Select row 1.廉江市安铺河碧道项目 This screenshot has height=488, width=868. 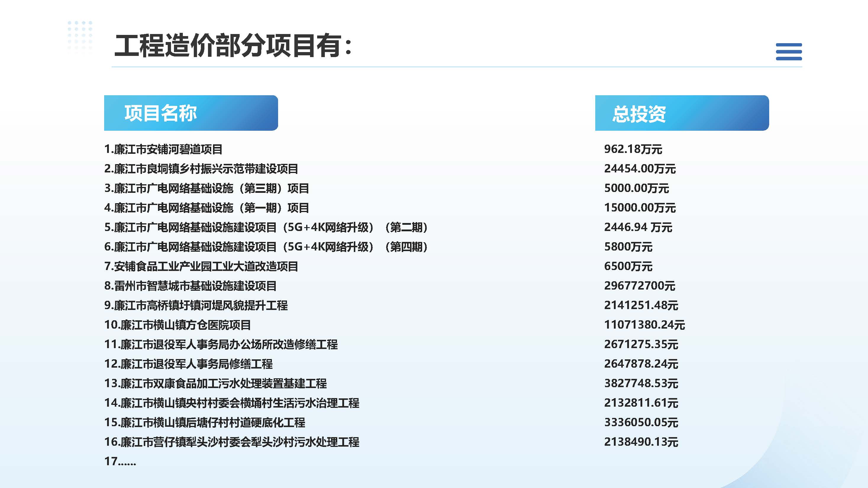point(163,149)
